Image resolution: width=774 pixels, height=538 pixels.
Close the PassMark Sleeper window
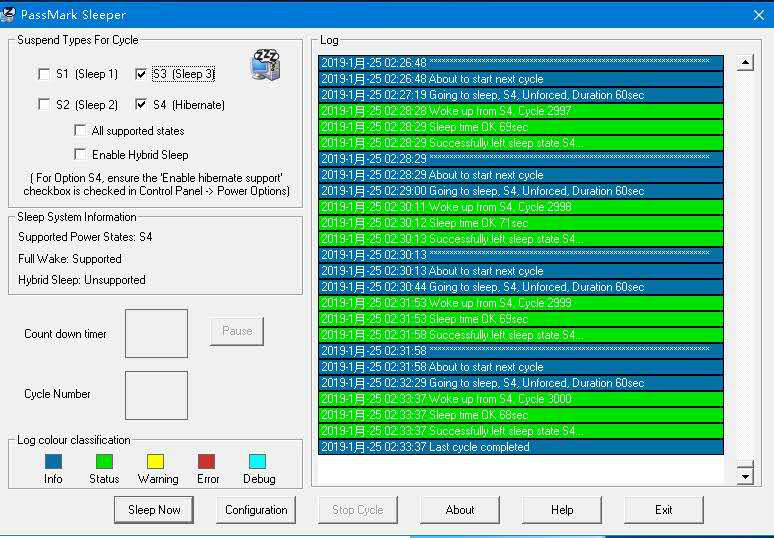click(x=757, y=14)
